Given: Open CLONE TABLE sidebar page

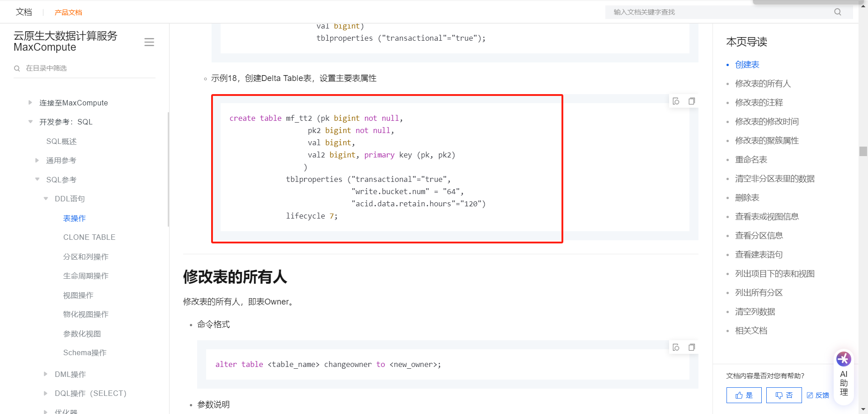Looking at the screenshot, I should (x=89, y=237).
